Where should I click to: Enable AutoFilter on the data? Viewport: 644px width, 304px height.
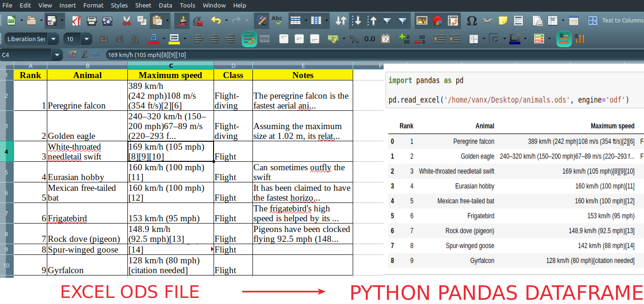pyautogui.click(x=388, y=21)
